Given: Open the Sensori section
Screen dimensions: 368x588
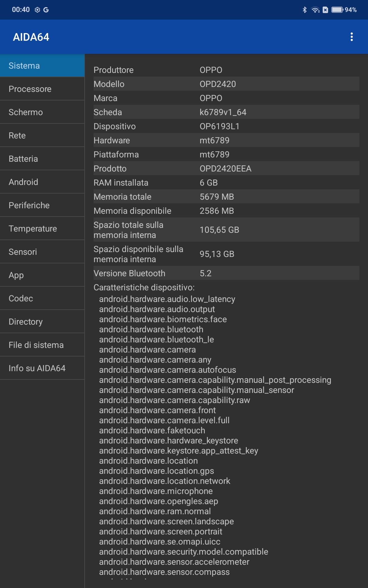Looking at the screenshot, I should 42,252.
